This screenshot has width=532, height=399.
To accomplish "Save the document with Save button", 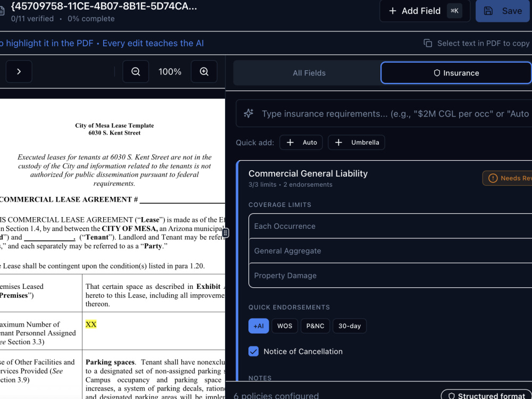I will point(503,11).
